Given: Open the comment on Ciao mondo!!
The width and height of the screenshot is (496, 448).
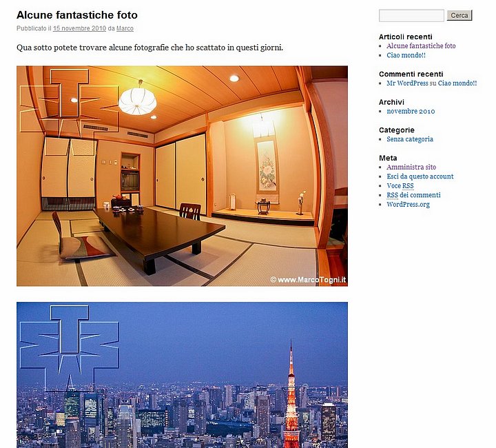Looking at the screenshot, I should [457, 83].
